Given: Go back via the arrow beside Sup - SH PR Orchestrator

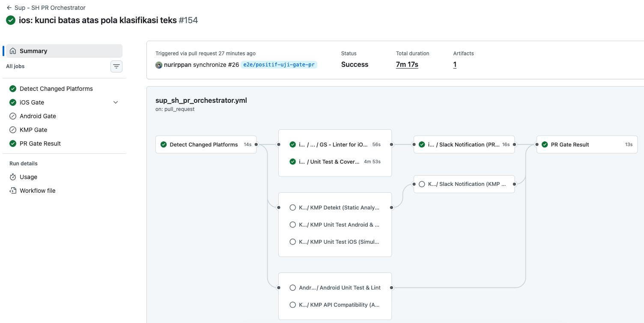Looking at the screenshot, I should click(9, 8).
